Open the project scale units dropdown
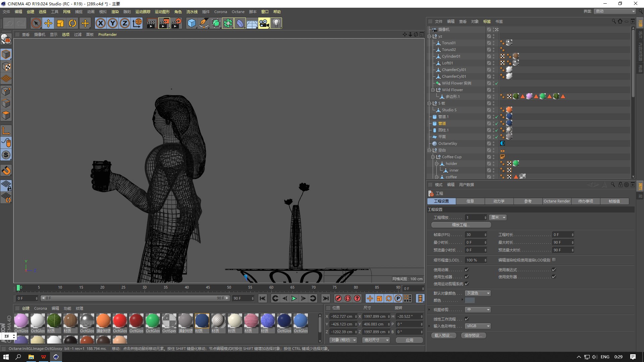The image size is (644, 362). pos(498,218)
